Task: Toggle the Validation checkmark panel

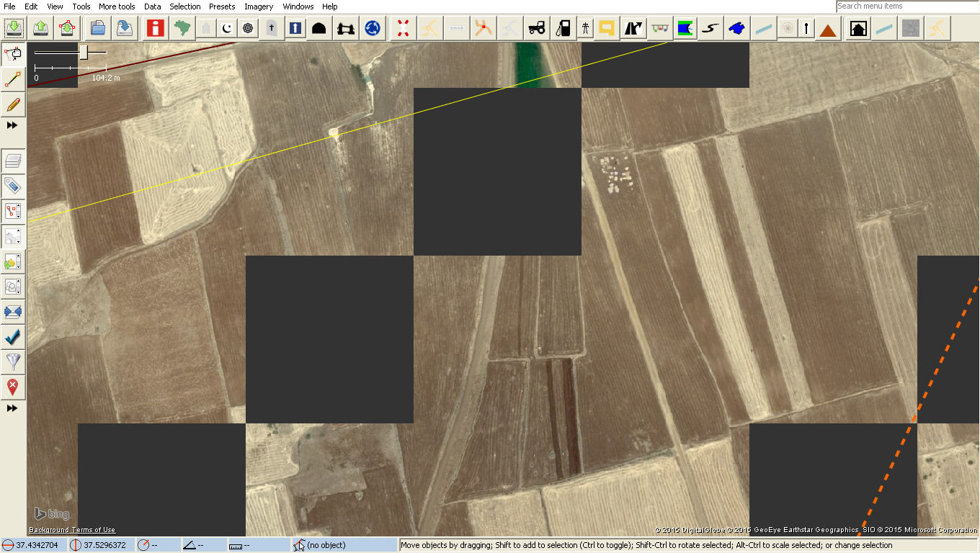Action: 13,336
